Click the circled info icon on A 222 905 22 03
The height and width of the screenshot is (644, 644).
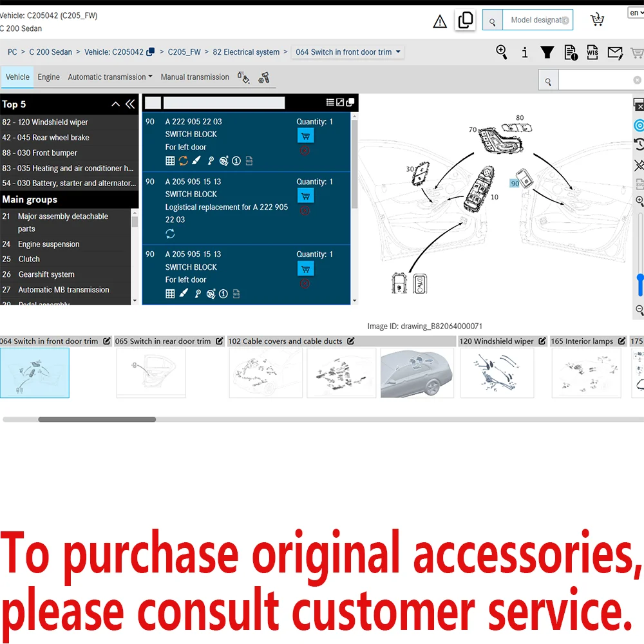click(x=236, y=161)
